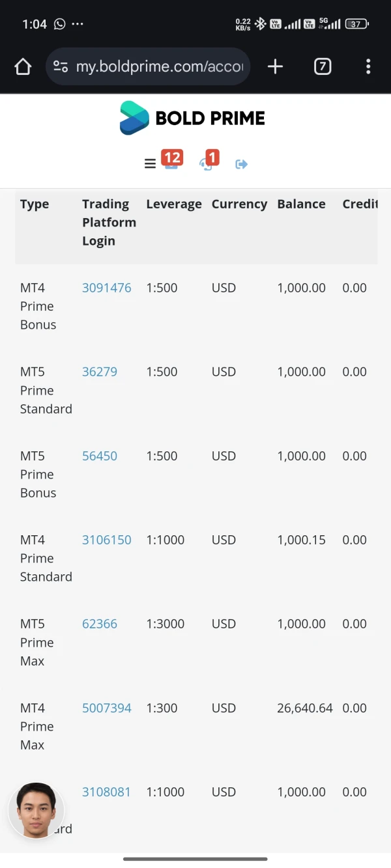Image resolution: width=391 pixels, height=868 pixels.
Task: Open browser three-dot overflow menu
Action: [368, 66]
